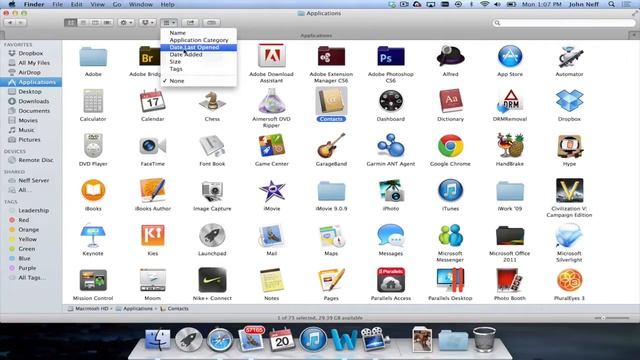Click the Finder search field
The height and width of the screenshot is (360, 640).
pyautogui.click(x=564, y=23)
